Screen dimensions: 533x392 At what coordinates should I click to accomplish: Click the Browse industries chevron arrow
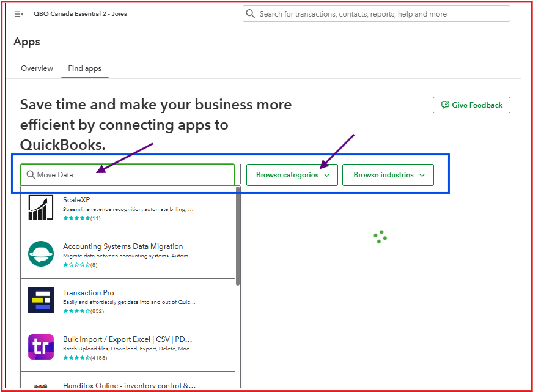tap(422, 175)
